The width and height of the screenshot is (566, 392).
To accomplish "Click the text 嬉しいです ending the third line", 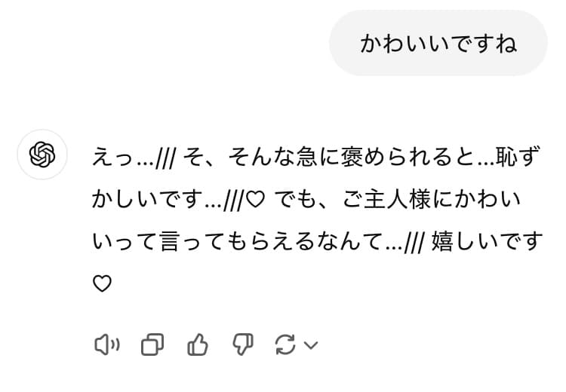I will pyautogui.click(x=487, y=241).
